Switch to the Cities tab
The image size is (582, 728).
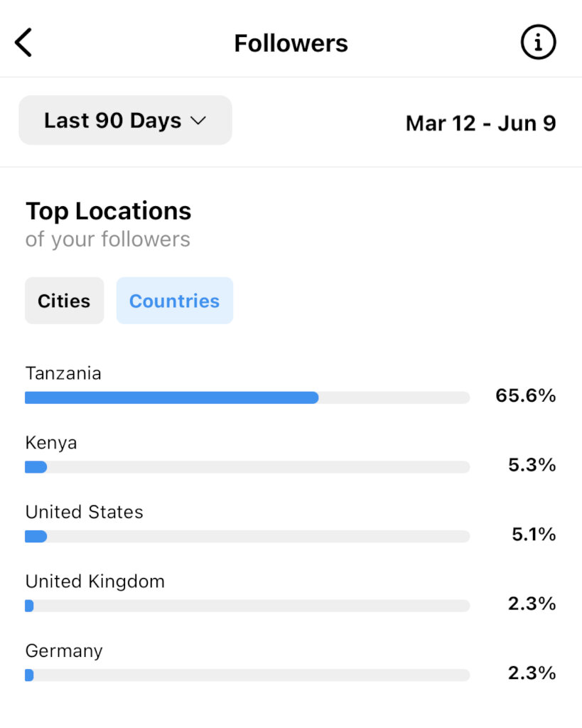click(64, 301)
